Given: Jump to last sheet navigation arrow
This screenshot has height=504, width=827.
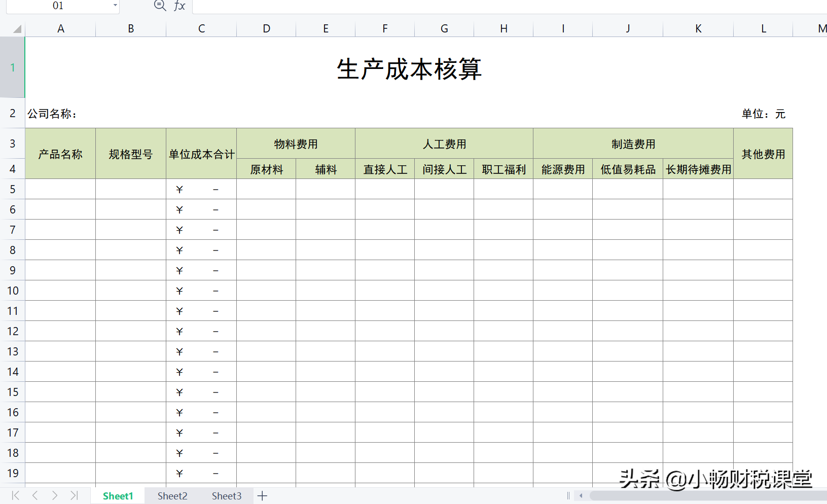Looking at the screenshot, I should [75, 496].
